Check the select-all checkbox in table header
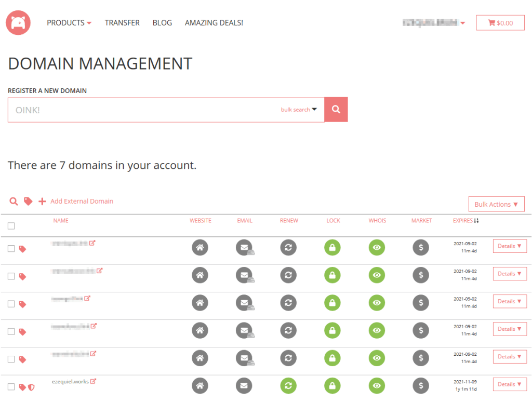 tap(11, 226)
